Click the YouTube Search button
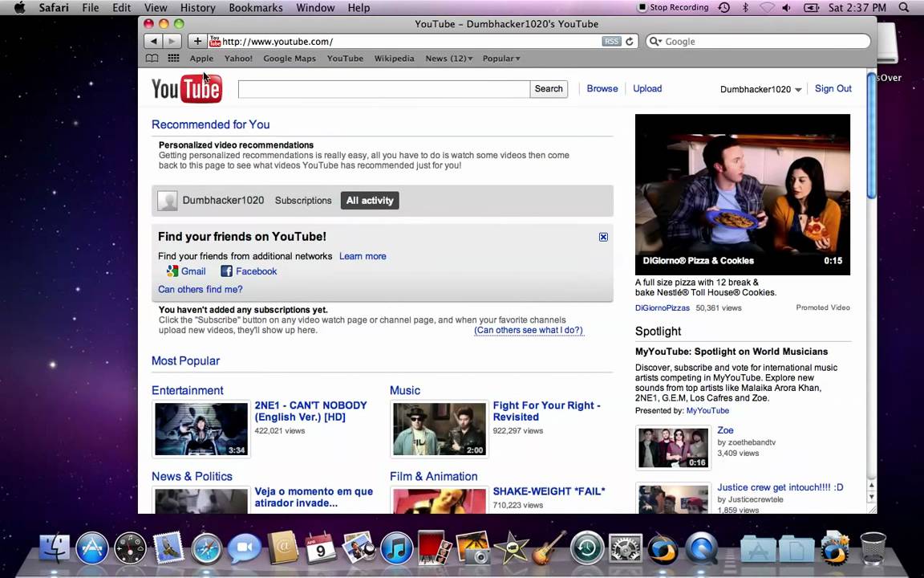 (x=549, y=89)
